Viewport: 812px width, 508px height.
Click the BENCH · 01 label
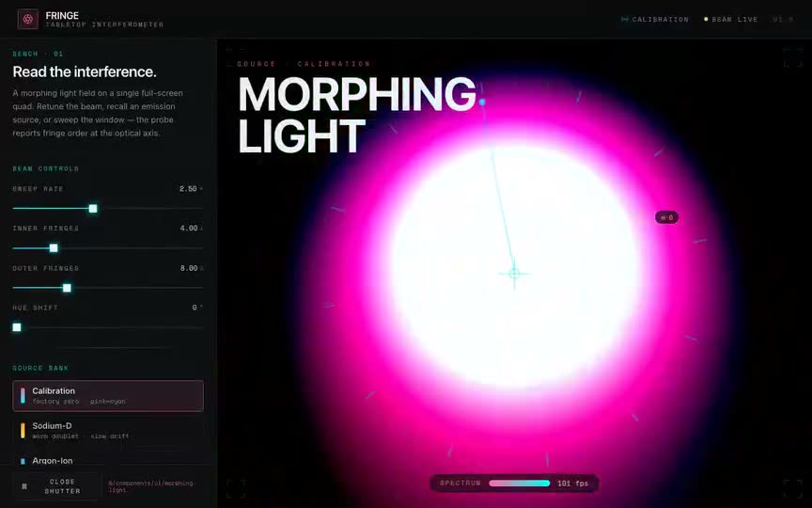pyautogui.click(x=38, y=54)
